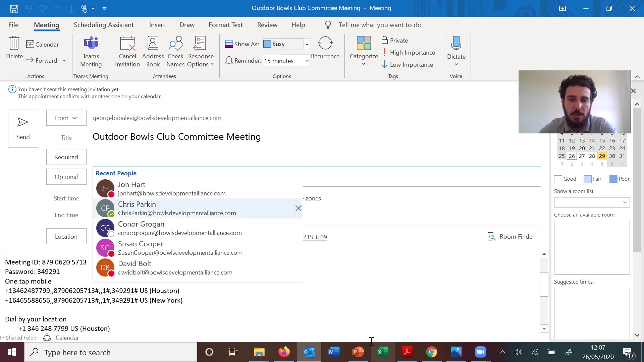Expand the Forward options arrow
This screenshot has height=362, width=644.
tap(64, 61)
